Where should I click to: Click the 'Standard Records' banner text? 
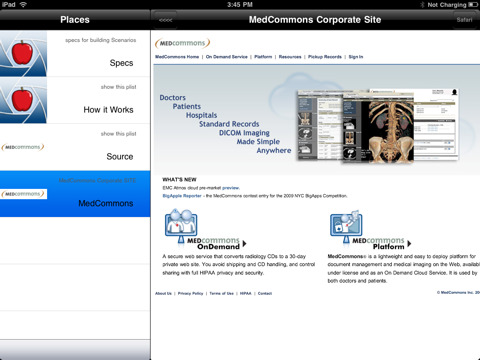pos(229,124)
